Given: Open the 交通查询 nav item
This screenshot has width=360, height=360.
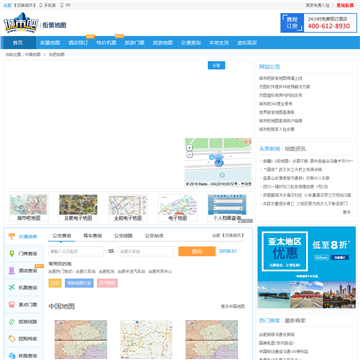Looking at the screenshot, I should (x=191, y=43).
